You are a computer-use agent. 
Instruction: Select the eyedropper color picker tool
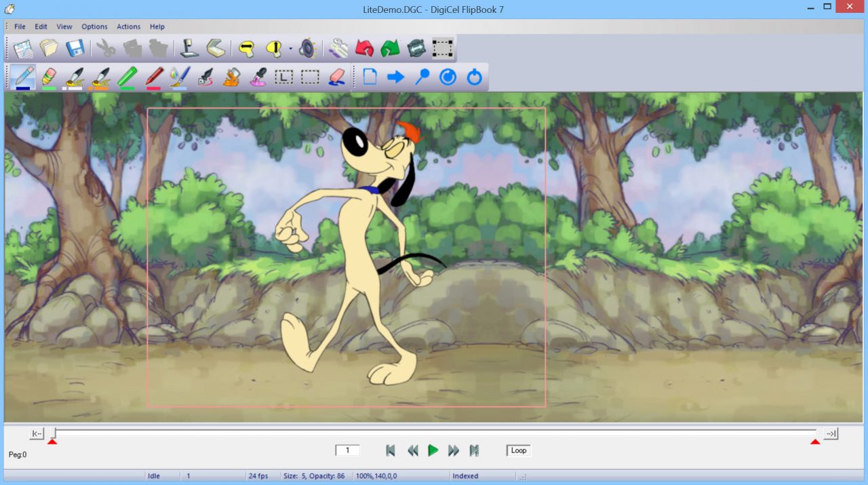[258, 77]
